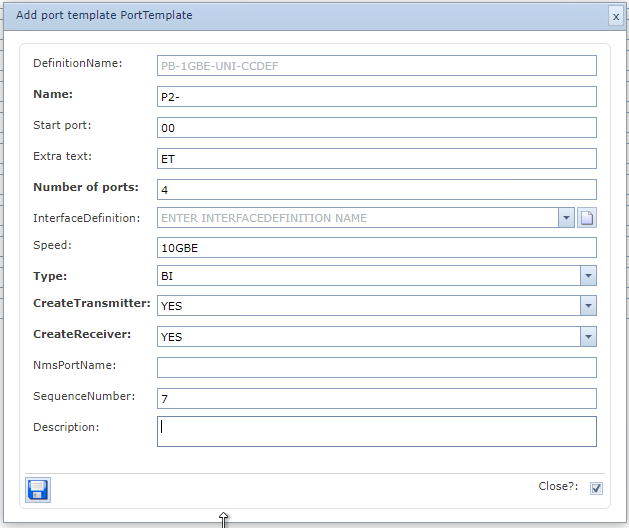
Task: Select the 'Number of ports:' label
Action: [x=86, y=187]
